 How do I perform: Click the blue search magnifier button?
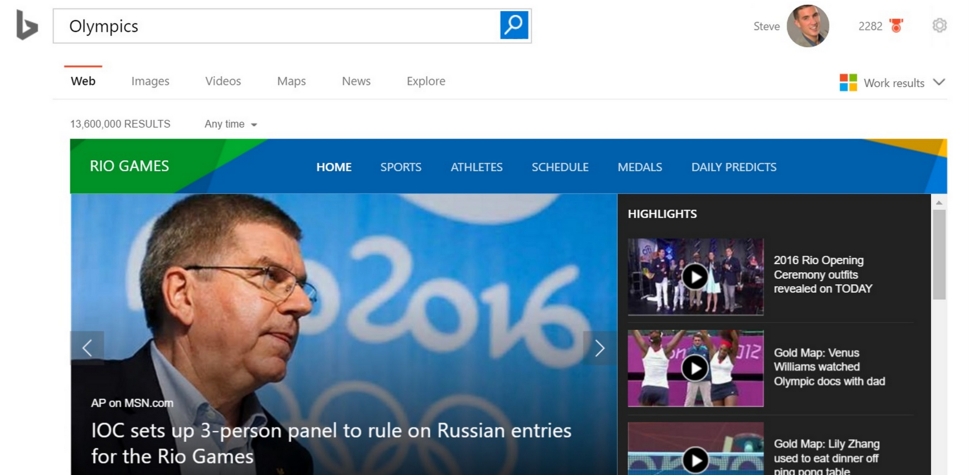[514, 25]
